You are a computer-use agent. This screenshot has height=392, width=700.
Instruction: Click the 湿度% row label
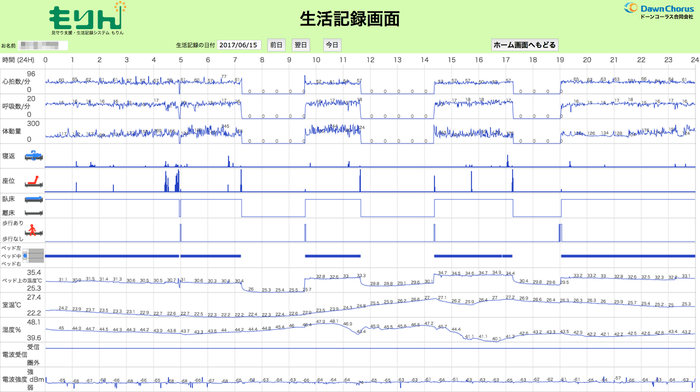[12, 329]
